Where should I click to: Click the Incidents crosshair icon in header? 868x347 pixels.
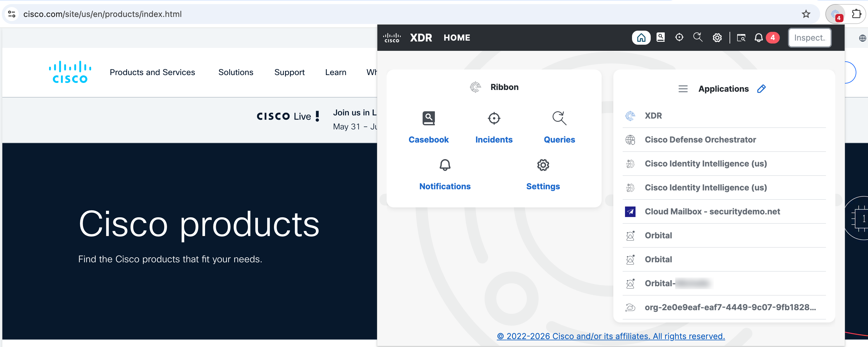click(x=679, y=37)
